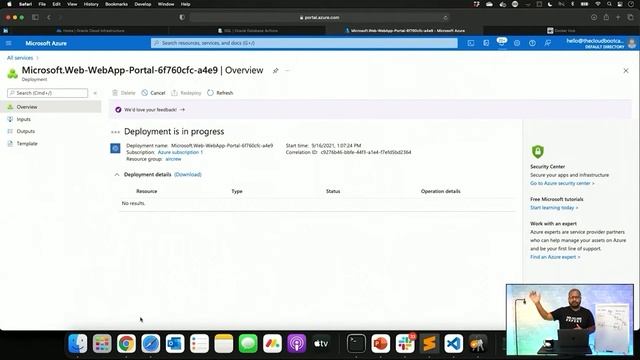
Task: Open the Azure subscription 1 link
Action: pyautogui.click(x=180, y=152)
